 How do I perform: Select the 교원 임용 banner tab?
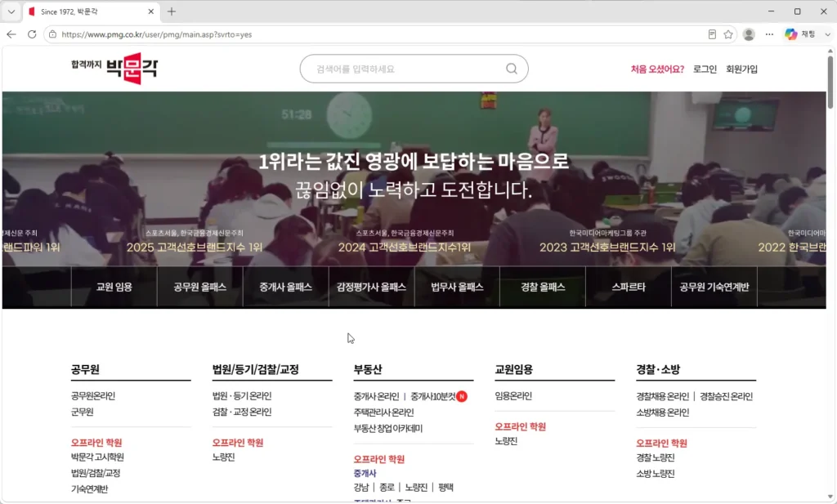tap(114, 287)
